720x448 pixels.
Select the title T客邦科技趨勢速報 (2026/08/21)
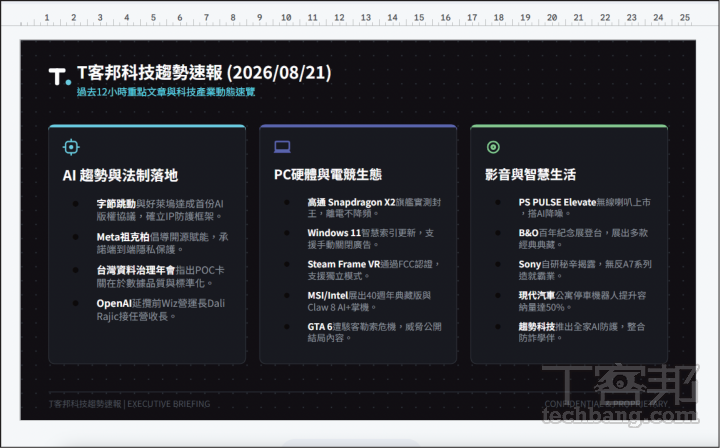pos(204,72)
